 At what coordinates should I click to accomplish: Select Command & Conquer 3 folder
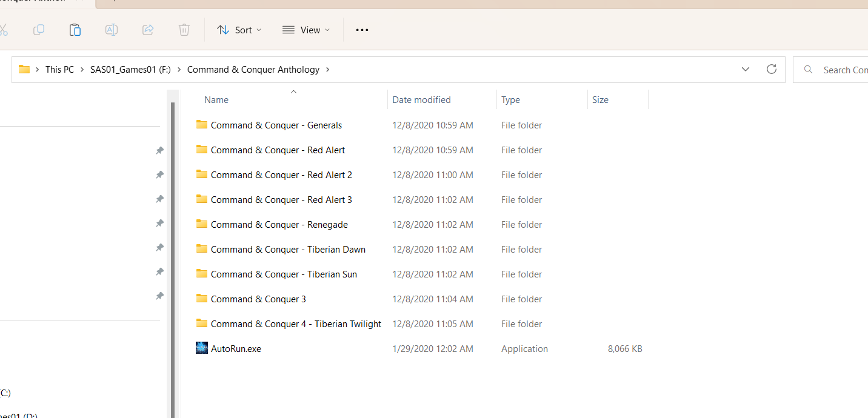tap(258, 299)
